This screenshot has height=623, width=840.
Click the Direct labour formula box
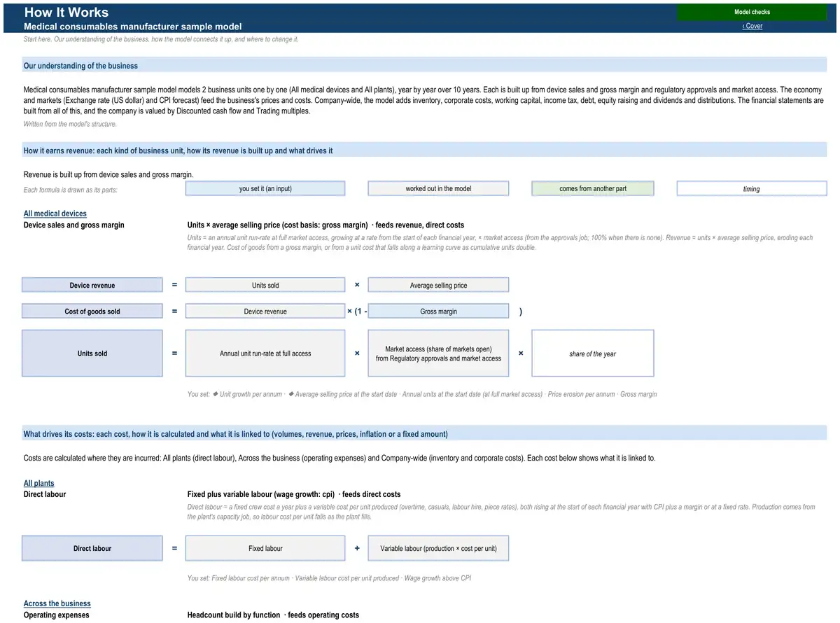tap(92, 548)
